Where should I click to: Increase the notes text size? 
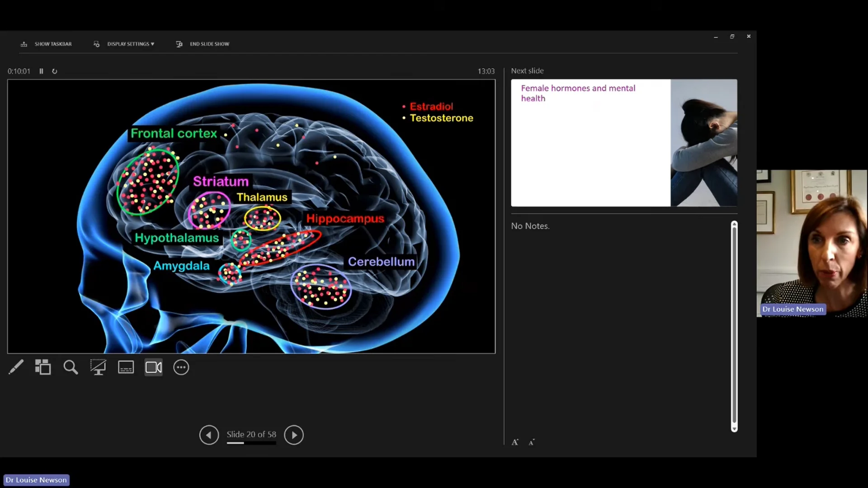pos(515,442)
